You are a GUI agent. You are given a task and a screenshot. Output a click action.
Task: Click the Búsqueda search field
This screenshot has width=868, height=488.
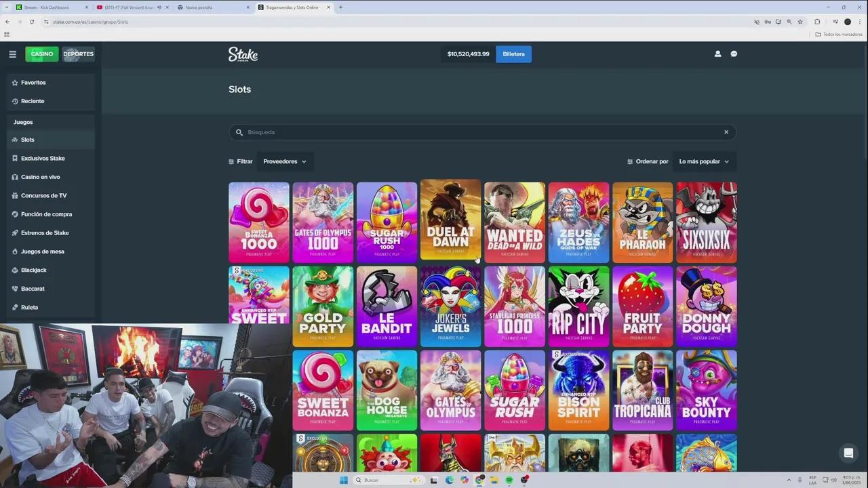coord(482,132)
